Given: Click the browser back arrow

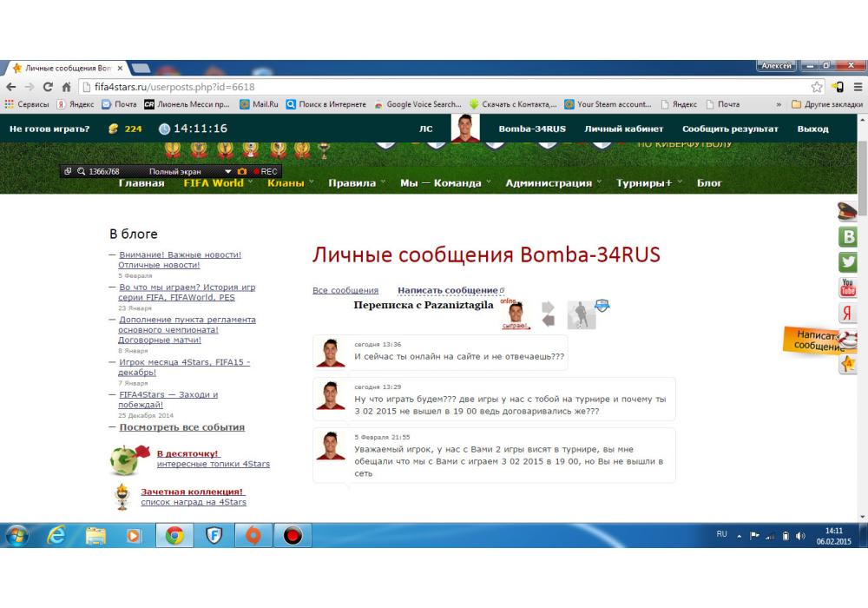Looking at the screenshot, I should coord(11,87).
